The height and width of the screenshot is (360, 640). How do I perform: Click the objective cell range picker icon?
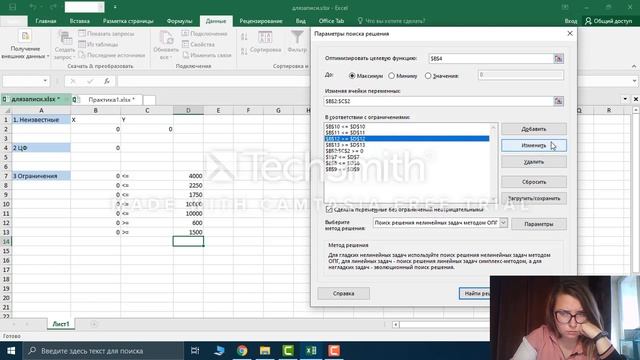558,59
